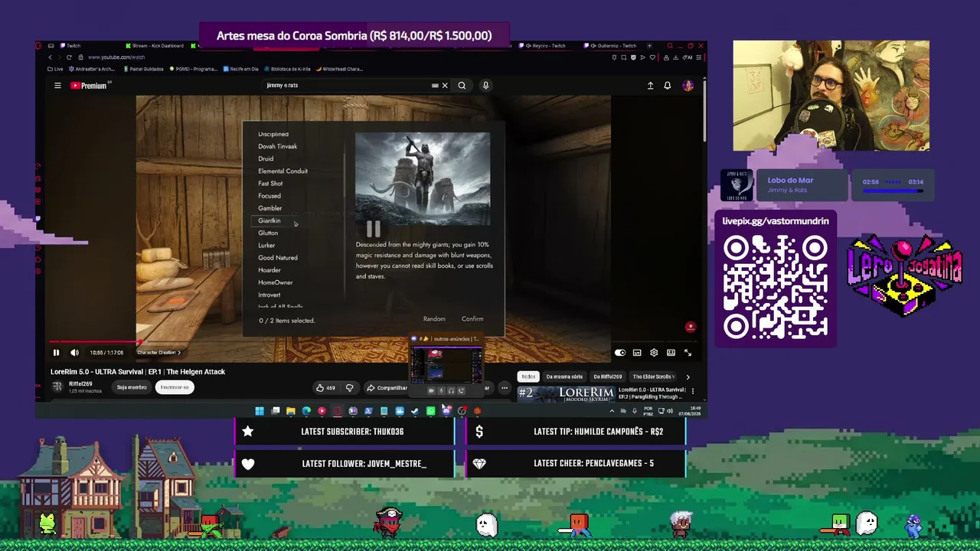Image resolution: width=980 pixels, height=551 pixels.
Task: Like the video with 469 likes
Action: pyautogui.click(x=326, y=388)
